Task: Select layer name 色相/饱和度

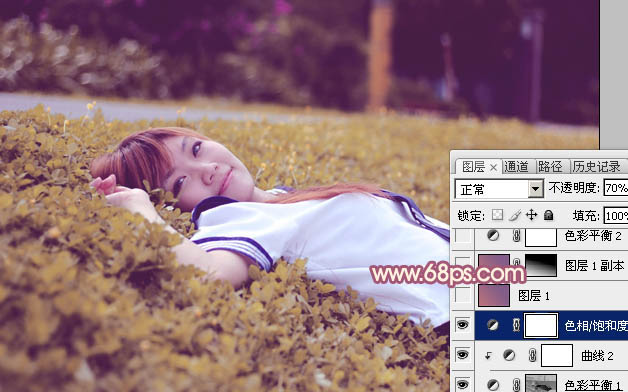Action: [596, 326]
